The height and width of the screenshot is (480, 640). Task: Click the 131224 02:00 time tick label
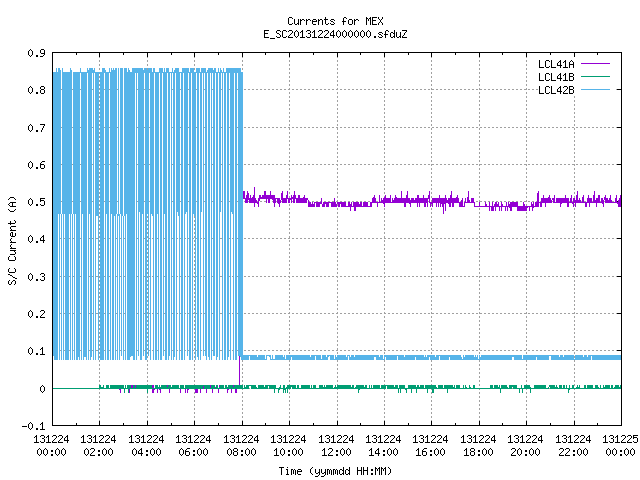coord(98,446)
